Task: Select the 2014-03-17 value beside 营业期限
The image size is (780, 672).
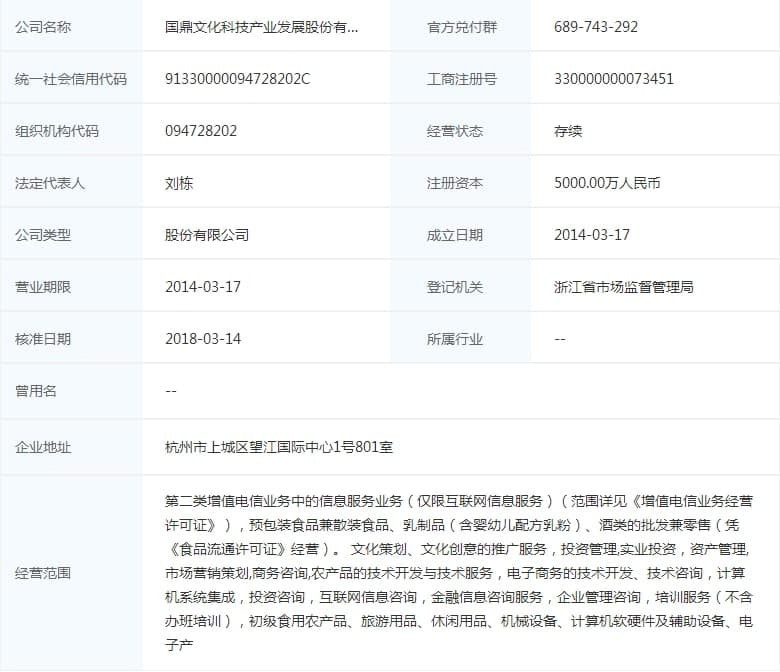Action: (x=203, y=287)
